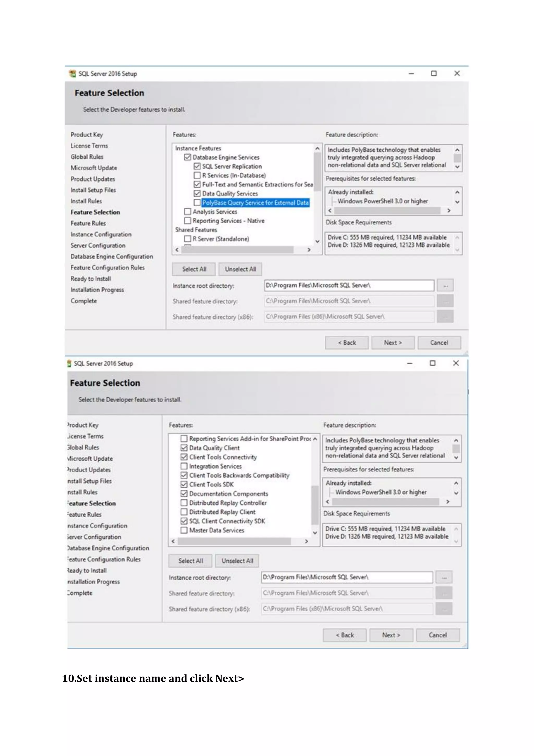Click Cancel in window listing Instance Features
Viewport: 534px width, 756px height.
coord(439,343)
